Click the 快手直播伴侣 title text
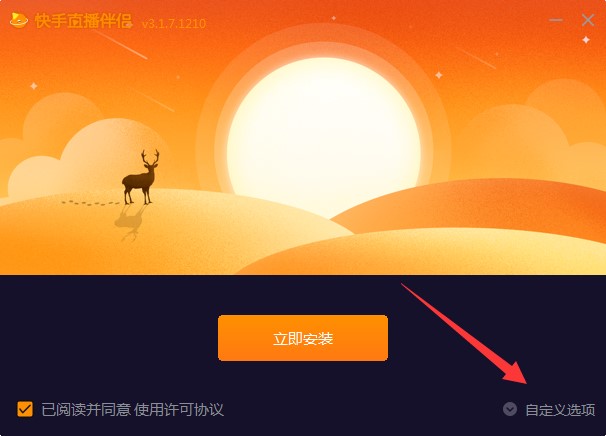 [x=83, y=21]
